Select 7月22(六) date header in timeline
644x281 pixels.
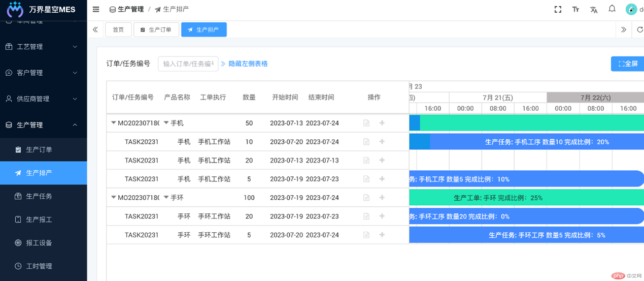pyautogui.click(x=595, y=98)
